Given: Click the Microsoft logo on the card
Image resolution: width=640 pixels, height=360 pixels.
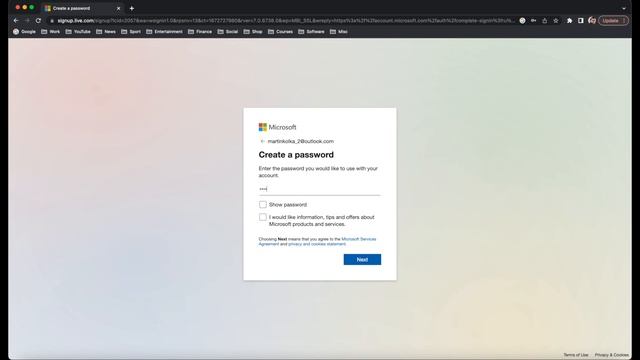Looking at the screenshot, I should tap(278, 127).
